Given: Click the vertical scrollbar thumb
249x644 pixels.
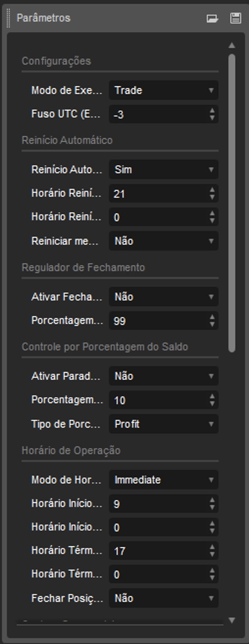Looking at the screenshot, I should [x=232, y=203].
